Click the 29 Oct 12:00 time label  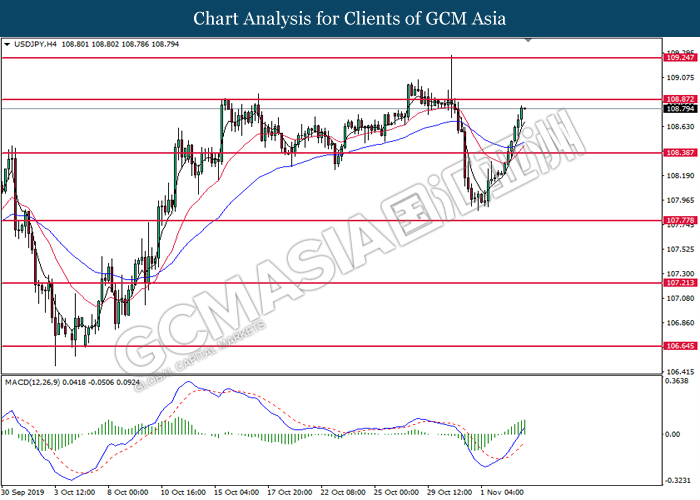449,492
